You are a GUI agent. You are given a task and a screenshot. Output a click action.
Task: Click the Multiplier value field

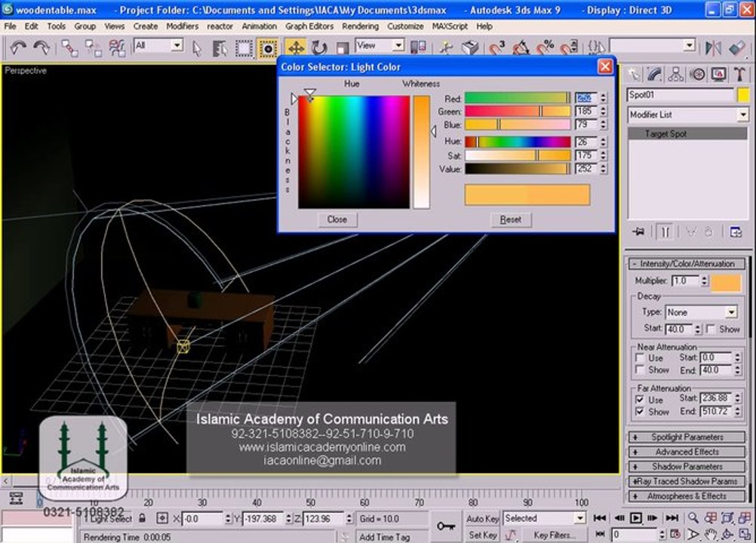[x=685, y=281]
